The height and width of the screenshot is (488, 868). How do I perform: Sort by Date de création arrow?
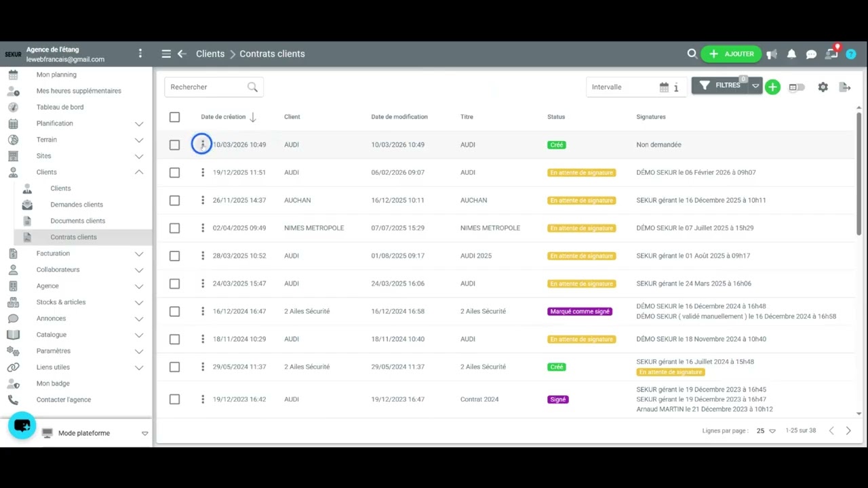coord(253,117)
